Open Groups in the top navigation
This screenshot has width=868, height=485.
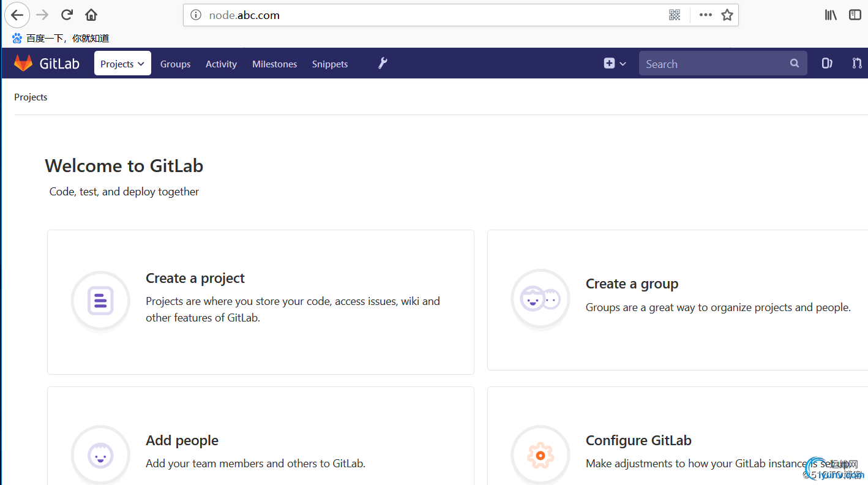coord(176,64)
